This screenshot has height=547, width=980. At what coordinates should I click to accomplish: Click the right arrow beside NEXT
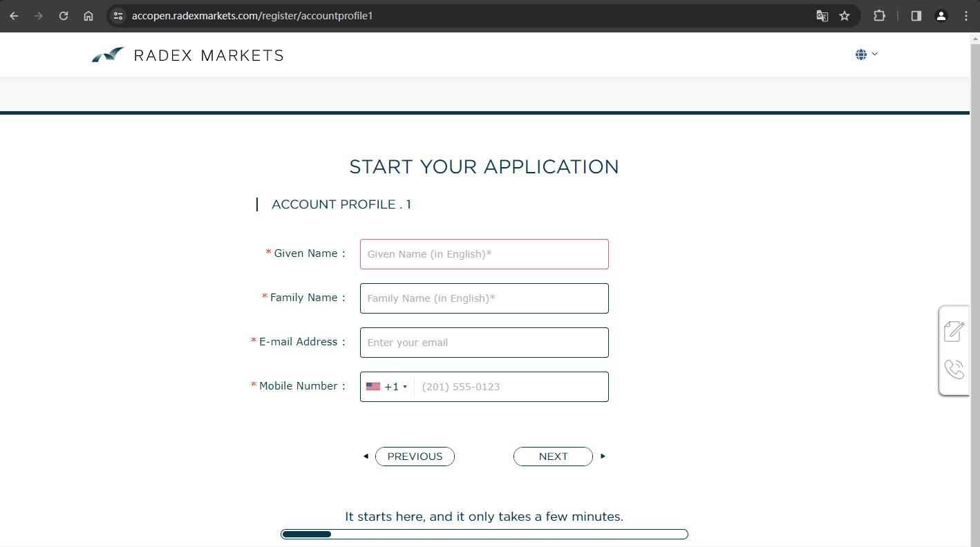tap(603, 456)
